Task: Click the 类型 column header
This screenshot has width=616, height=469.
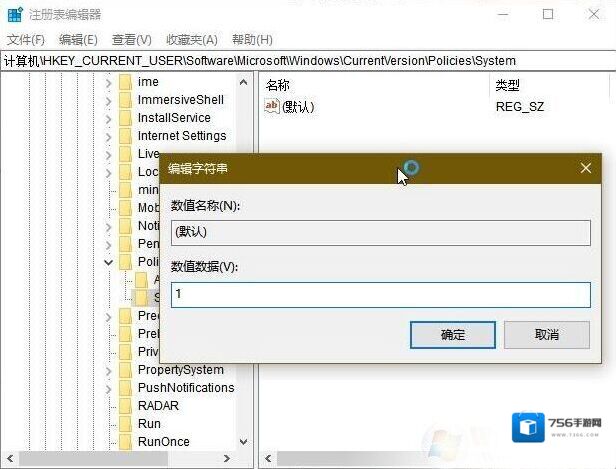Action: coord(507,85)
